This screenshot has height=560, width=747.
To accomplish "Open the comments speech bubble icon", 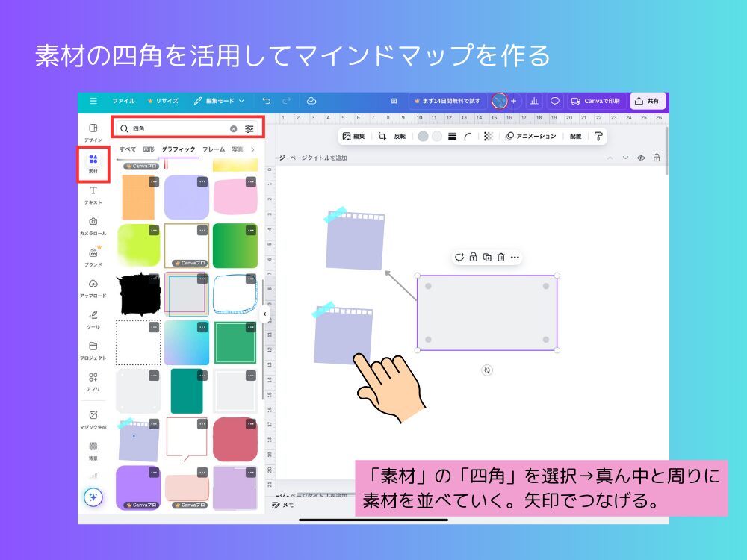I will pyautogui.click(x=554, y=101).
